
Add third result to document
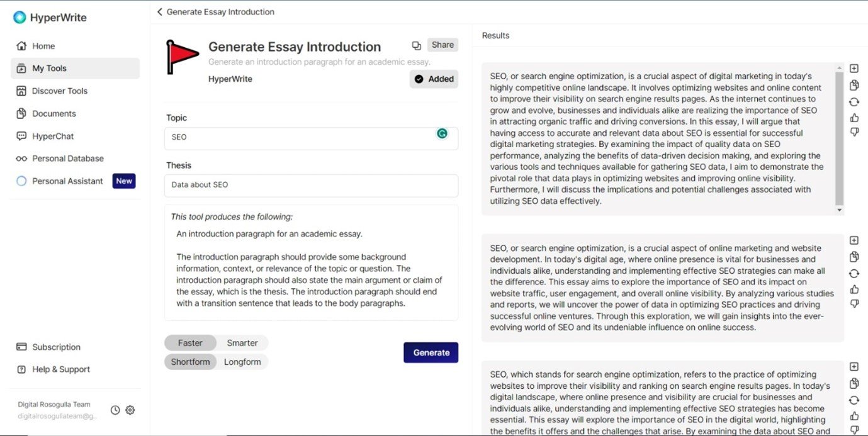point(854,367)
